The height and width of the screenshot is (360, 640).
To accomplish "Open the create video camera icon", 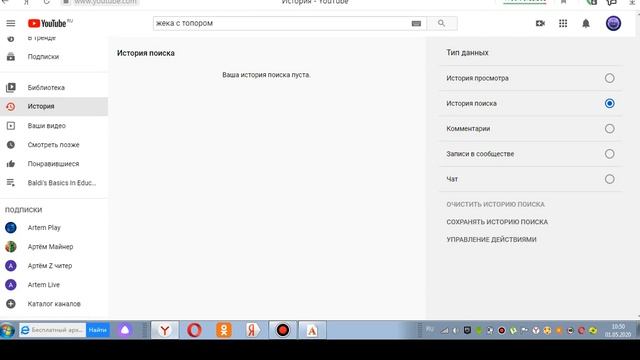I will click(540, 23).
